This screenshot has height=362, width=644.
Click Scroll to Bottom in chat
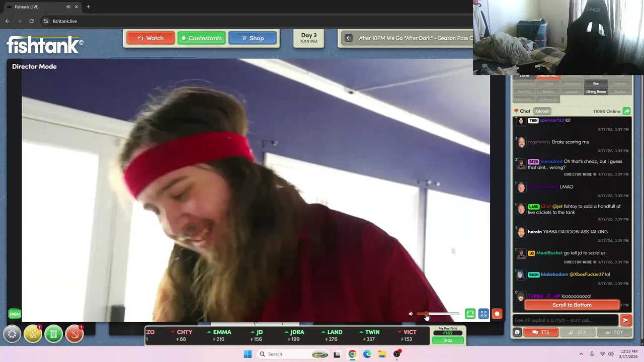[x=572, y=305]
